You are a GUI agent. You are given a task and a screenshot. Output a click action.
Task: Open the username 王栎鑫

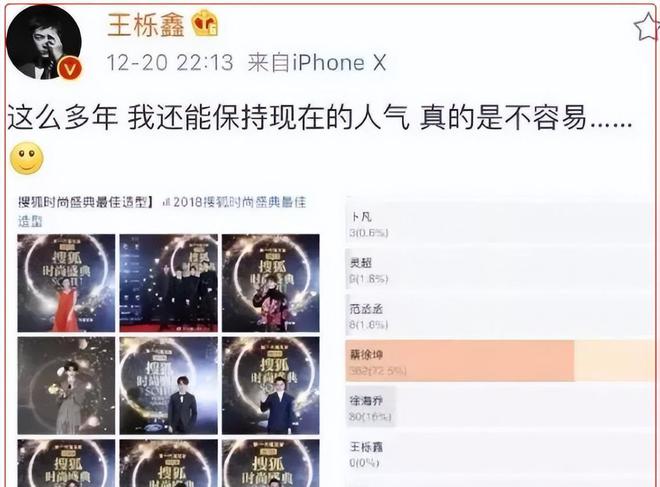coord(146,24)
